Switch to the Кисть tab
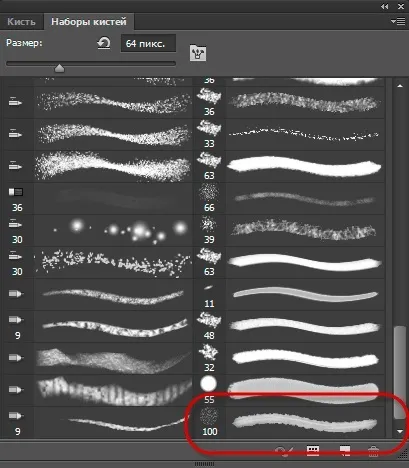The width and height of the screenshot is (409, 468). click(21, 22)
